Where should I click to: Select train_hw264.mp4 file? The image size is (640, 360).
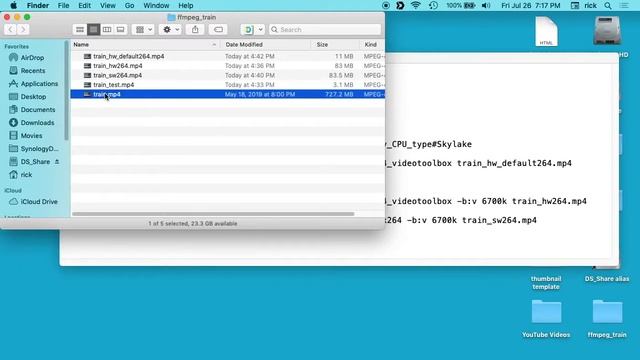point(228,66)
